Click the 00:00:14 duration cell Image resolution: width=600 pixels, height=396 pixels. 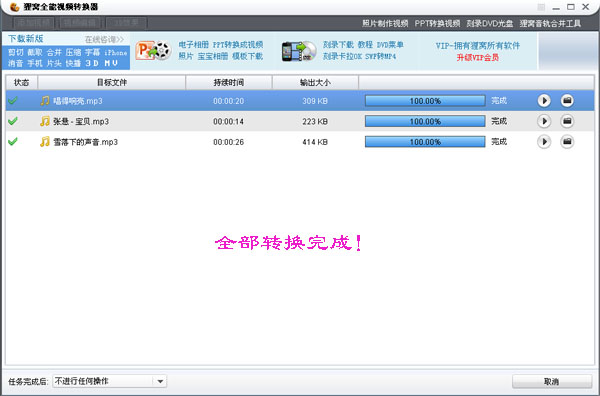pyautogui.click(x=228, y=121)
